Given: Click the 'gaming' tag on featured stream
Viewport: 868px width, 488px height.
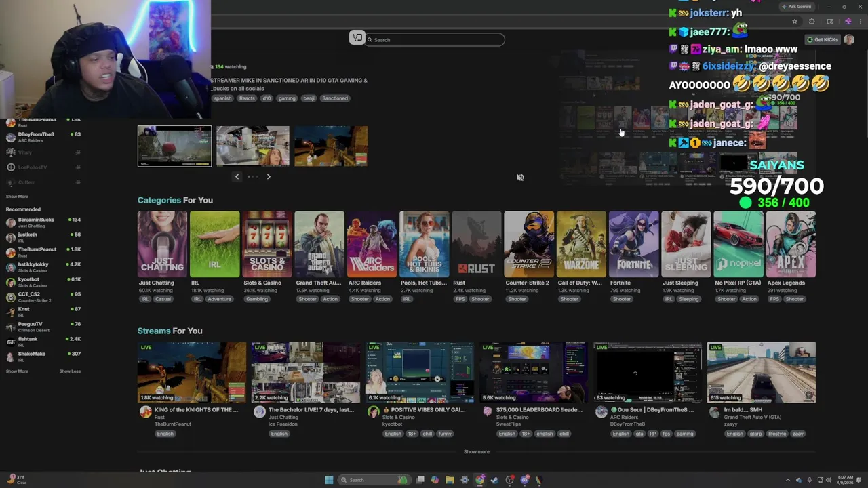Looking at the screenshot, I should [x=287, y=98].
